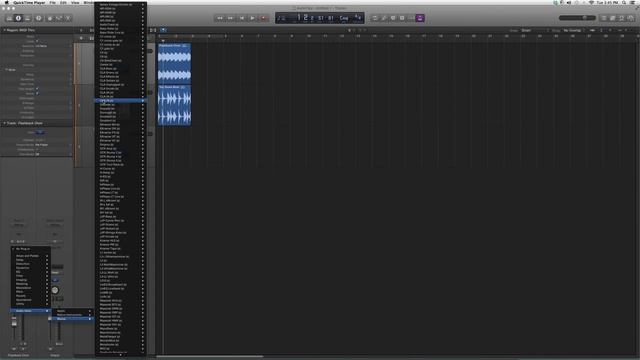Click the Rewind transport button
The image size is (640, 360).
(220, 18)
